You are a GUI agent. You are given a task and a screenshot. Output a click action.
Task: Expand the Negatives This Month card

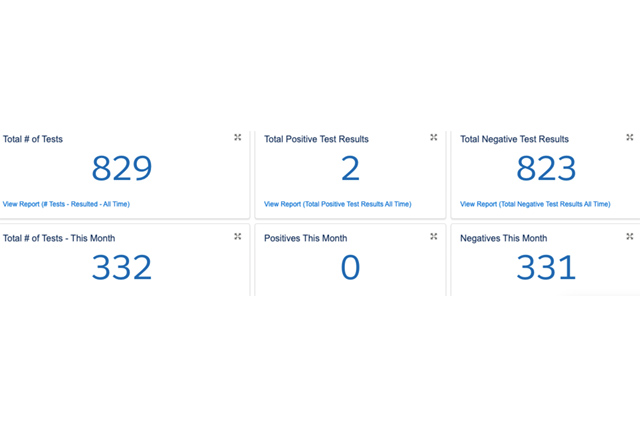630,236
